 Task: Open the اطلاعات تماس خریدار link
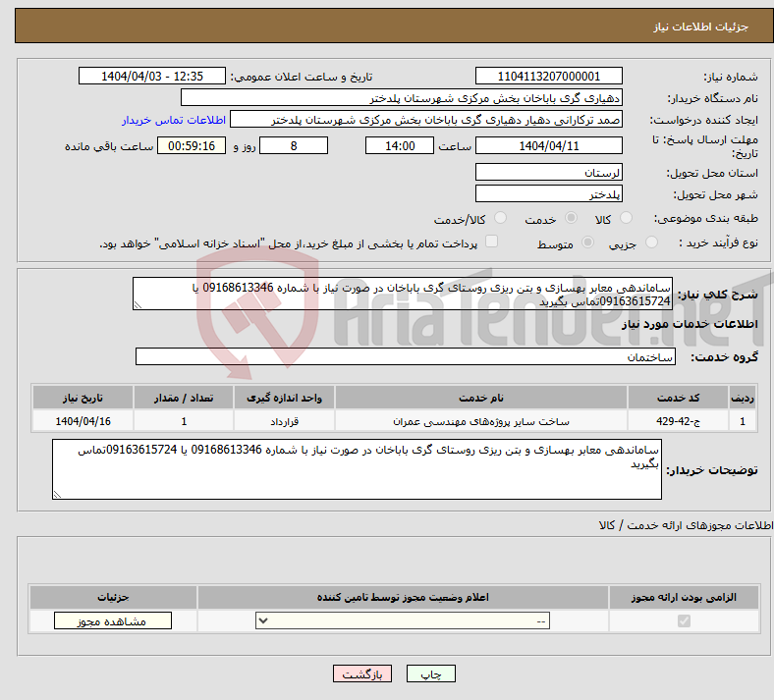(174, 120)
